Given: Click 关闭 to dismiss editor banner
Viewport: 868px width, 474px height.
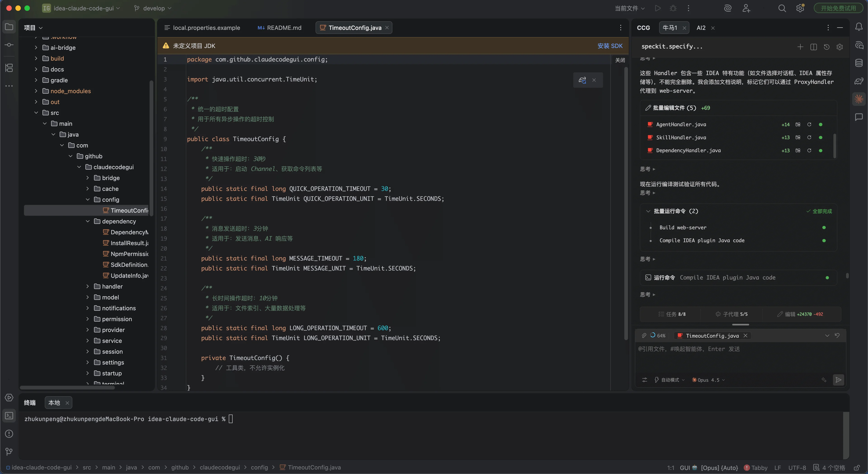Looking at the screenshot, I should pyautogui.click(x=620, y=60).
